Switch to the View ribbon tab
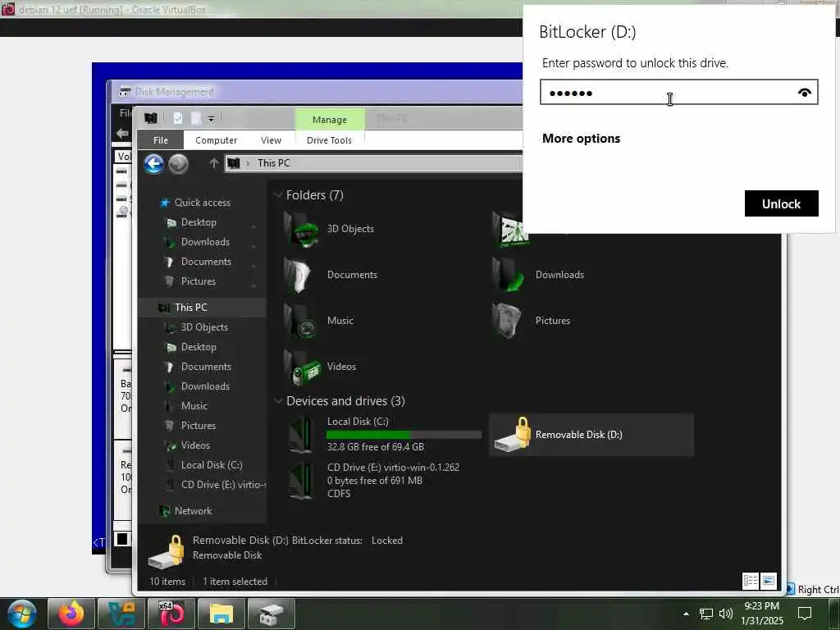 point(271,139)
